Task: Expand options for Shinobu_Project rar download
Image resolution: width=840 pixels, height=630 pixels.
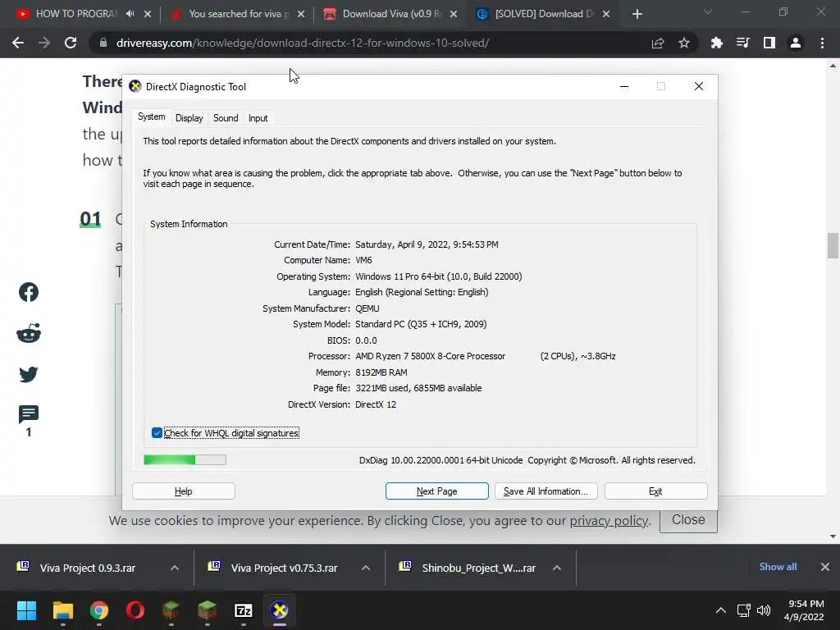Action: 557,568
